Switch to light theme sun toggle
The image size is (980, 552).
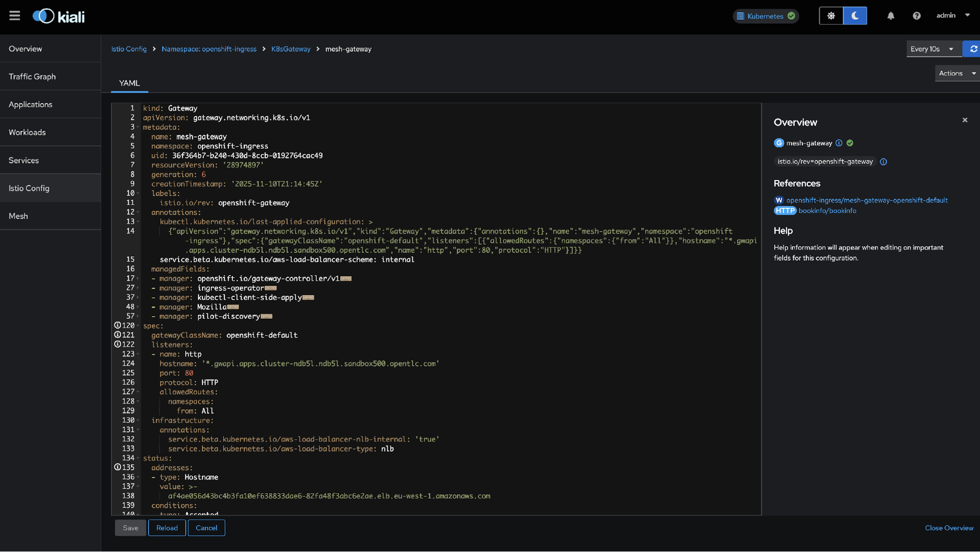(831, 16)
